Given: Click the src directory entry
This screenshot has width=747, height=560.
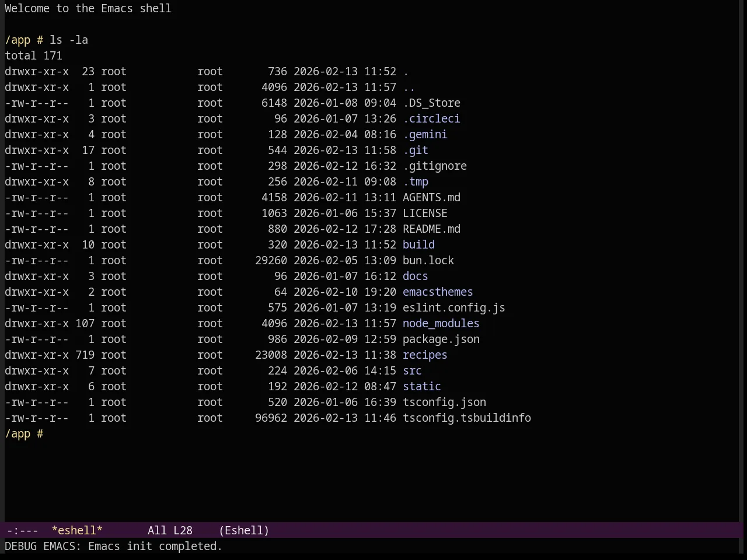Looking at the screenshot, I should click(412, 371).
